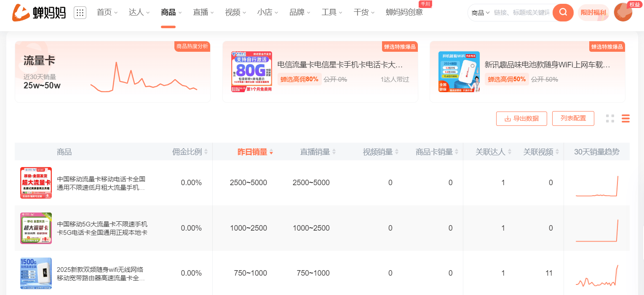Viewport: 644px width, 295px height.
Task: Open the 80G 电信流量卡 thumbnail
Action: (x=251, y=72)
